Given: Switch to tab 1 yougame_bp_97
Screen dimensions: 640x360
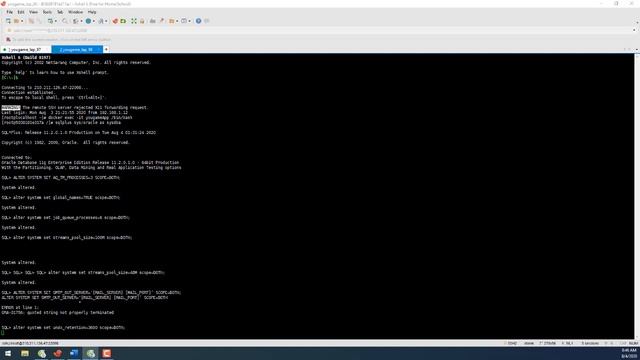Looking at the screenshot, I should [x=25, y=50].
